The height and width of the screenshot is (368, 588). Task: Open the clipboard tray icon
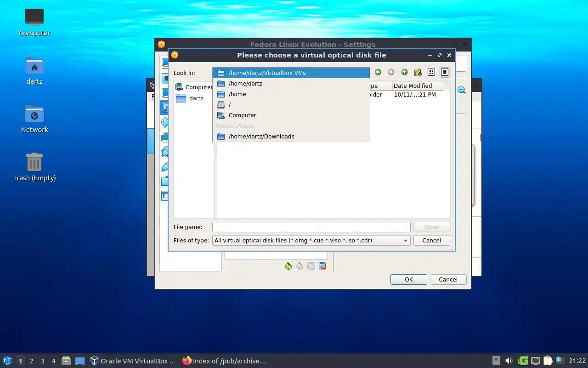point(548,361)
